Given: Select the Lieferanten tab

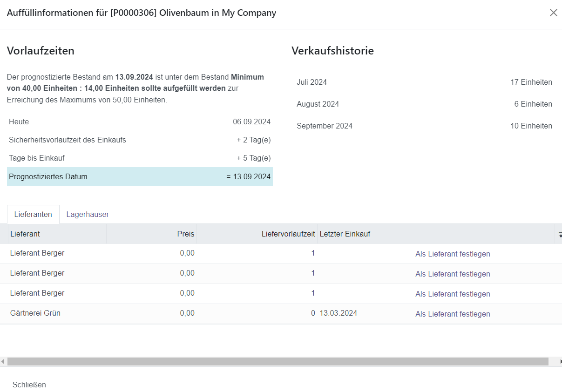Looking at the screenshot, I should click(33, 215).
